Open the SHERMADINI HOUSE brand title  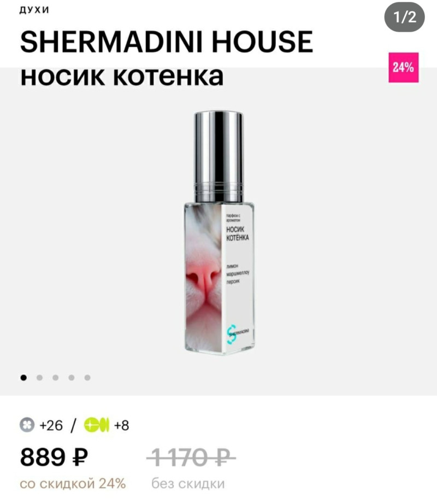[166, 42]
